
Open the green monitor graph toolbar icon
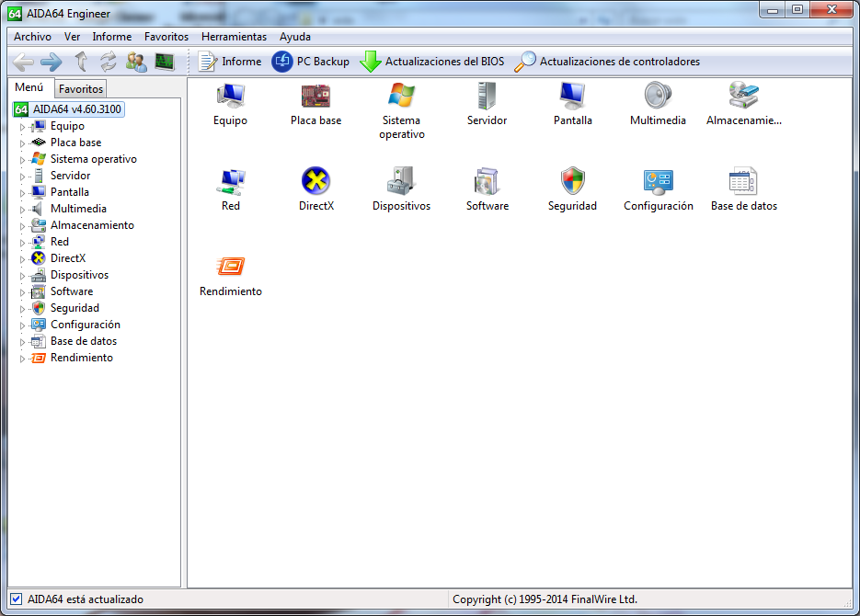(x=165, y=62)
